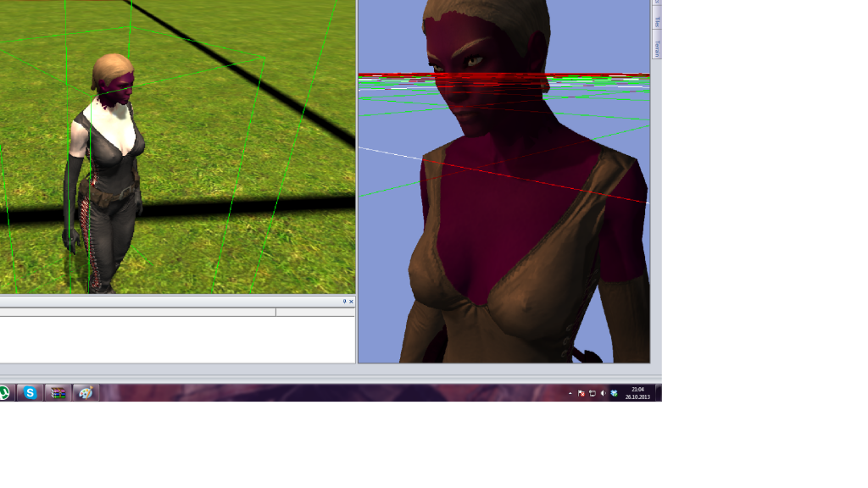868x488 pixels.
Task: Open the WinRAR taskbar icon
Action: [57, 393]
